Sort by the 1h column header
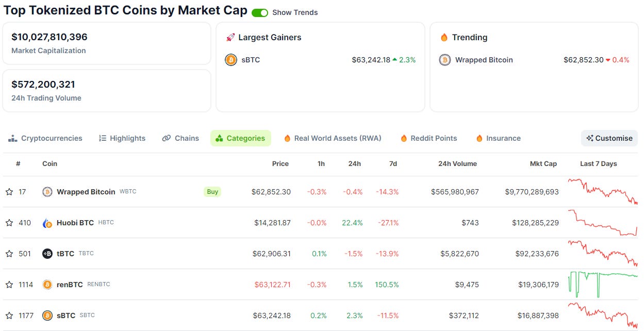Screen dimensions: 644x331 coord(321,163)
